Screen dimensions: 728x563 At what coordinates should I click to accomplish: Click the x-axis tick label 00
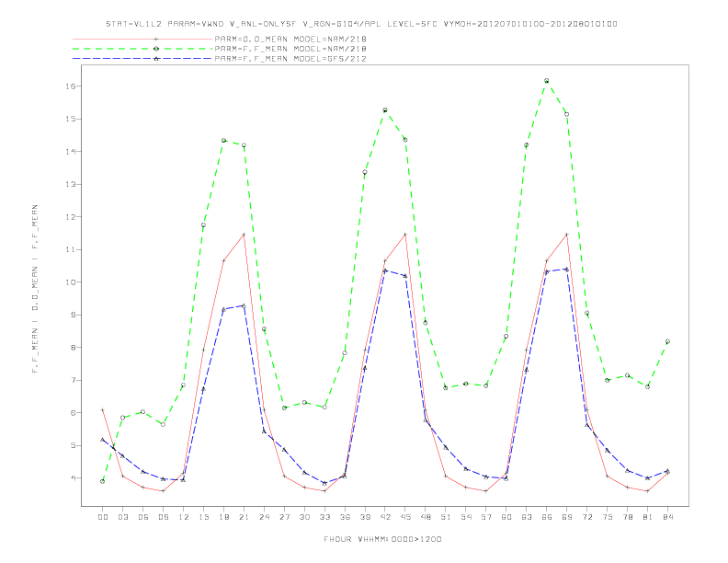[103, 517]
